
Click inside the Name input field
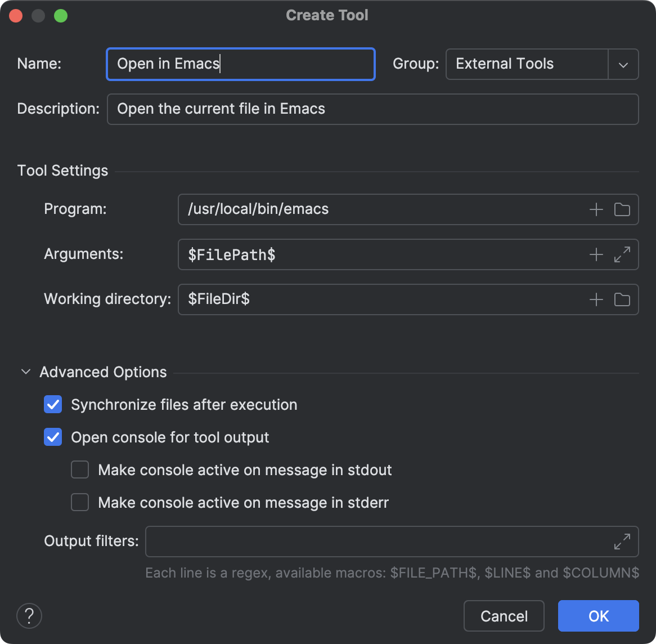(x=240, y=64)
